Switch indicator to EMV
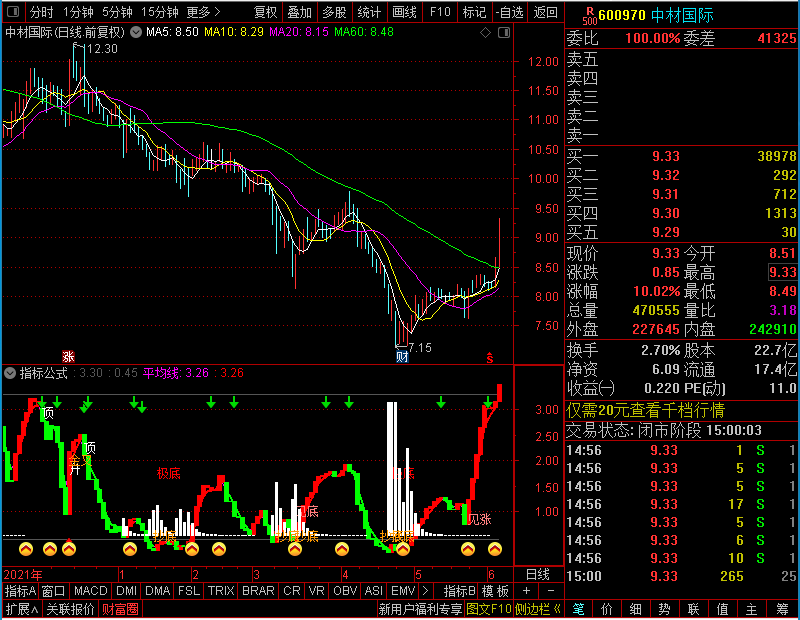Screen dimensions: 800x620 click(403, 591)
